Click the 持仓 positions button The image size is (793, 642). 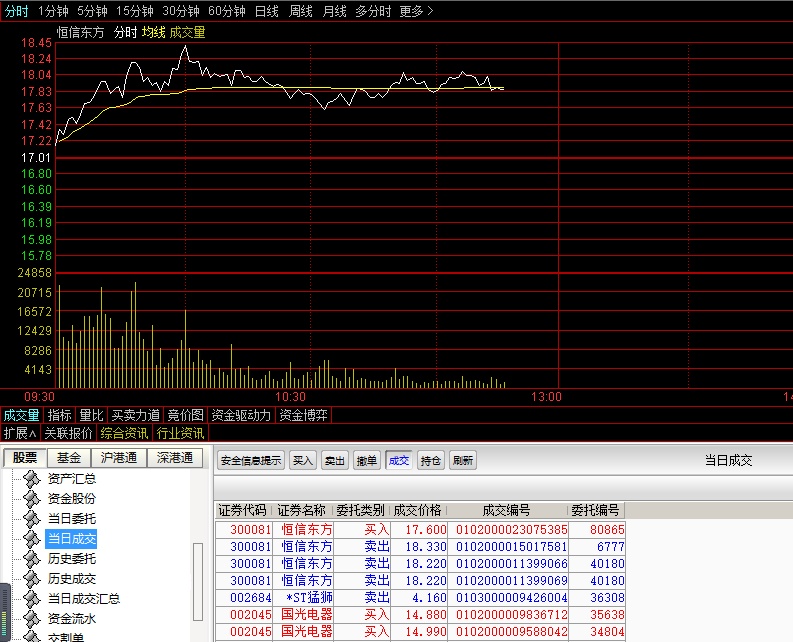430,460
